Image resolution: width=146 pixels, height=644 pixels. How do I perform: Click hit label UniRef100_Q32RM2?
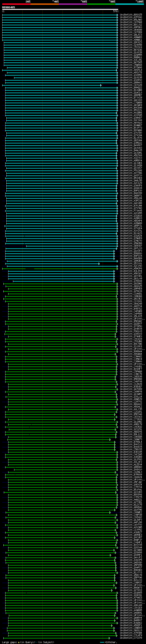pos(131,75)
